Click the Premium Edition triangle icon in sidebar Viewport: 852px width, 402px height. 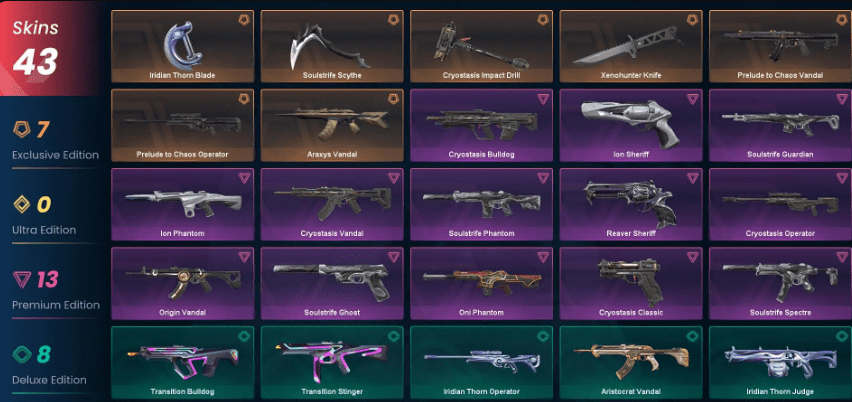[20, 279]
